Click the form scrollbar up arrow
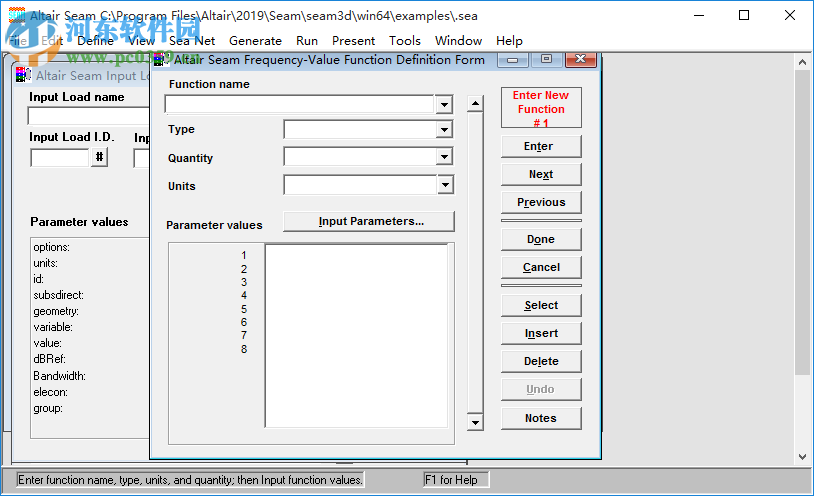Screen dimensions: 814x496 tap(475, 104)
